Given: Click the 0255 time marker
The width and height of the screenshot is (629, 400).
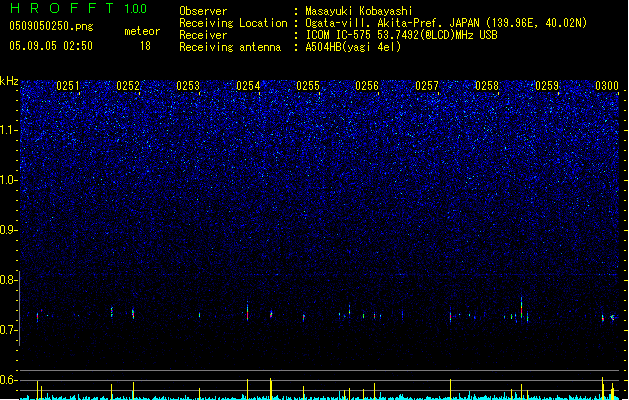Looking at the screenshot, I should click(308, 86).
